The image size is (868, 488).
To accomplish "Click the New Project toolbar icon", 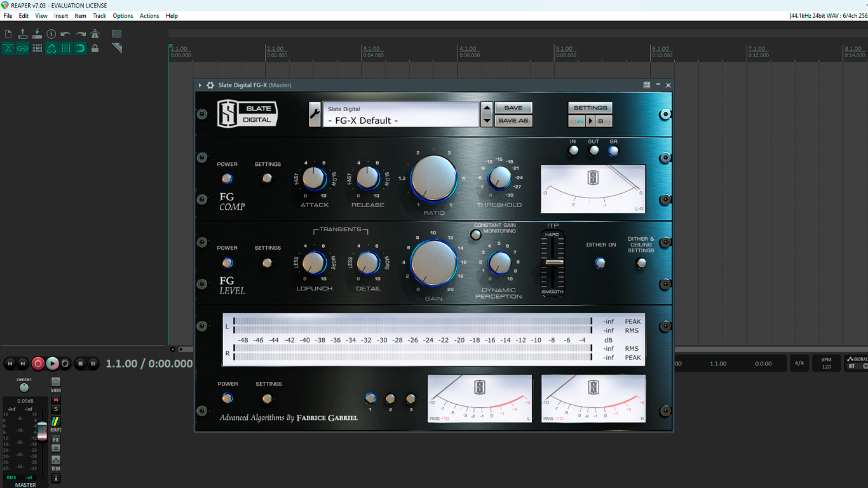I will [8, 34].
